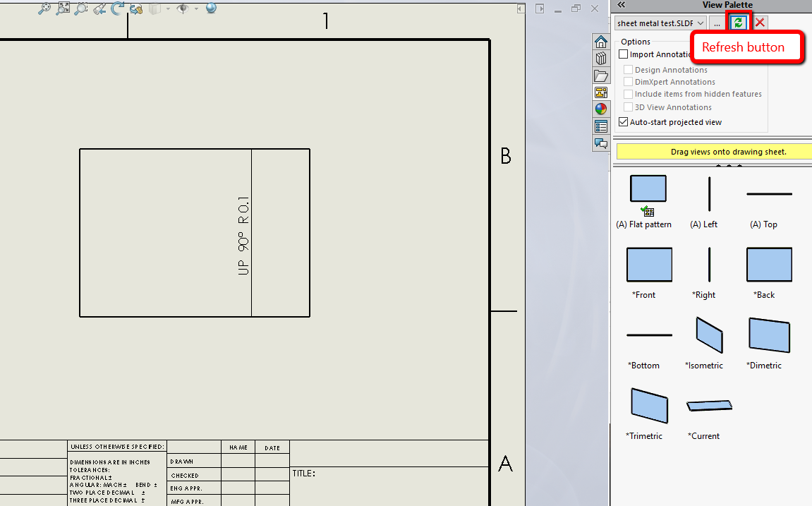Open the SolidWorks Forum chat tab
812x506 pixels.
[600, 143]
